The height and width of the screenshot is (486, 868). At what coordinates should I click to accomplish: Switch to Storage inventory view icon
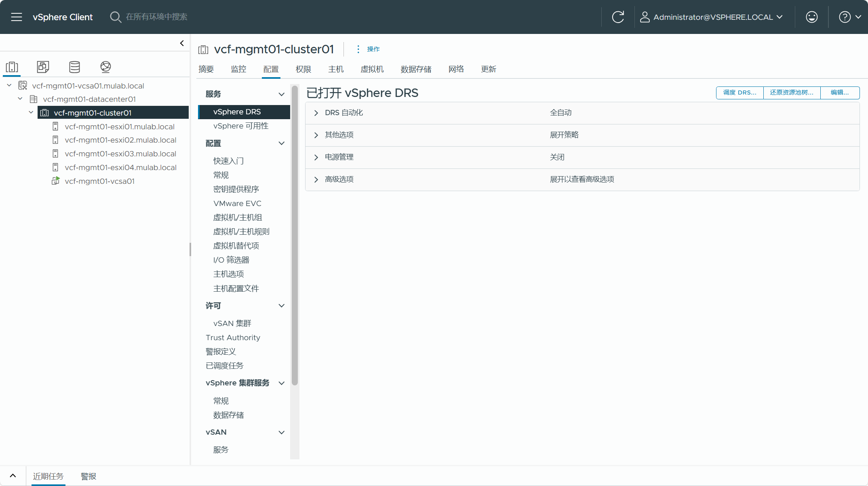point(74,67)
